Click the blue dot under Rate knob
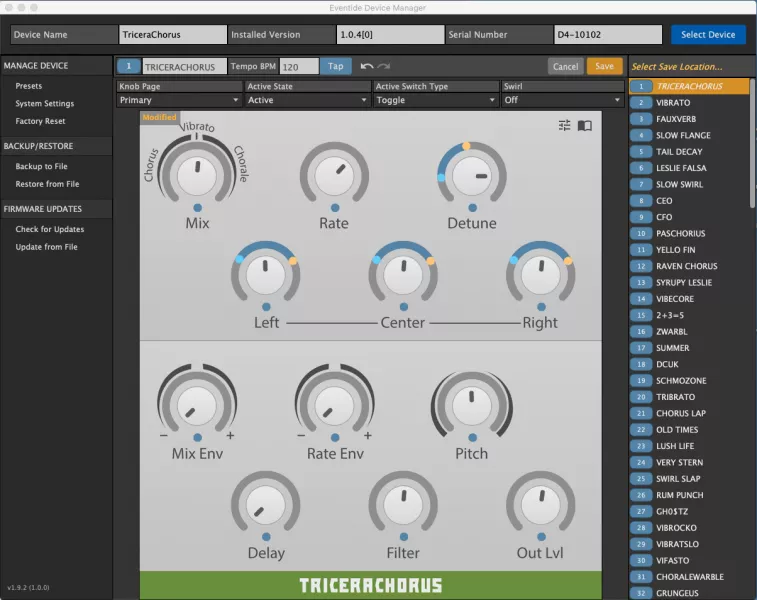Screen dimensions: 757x600 point(335,208)
